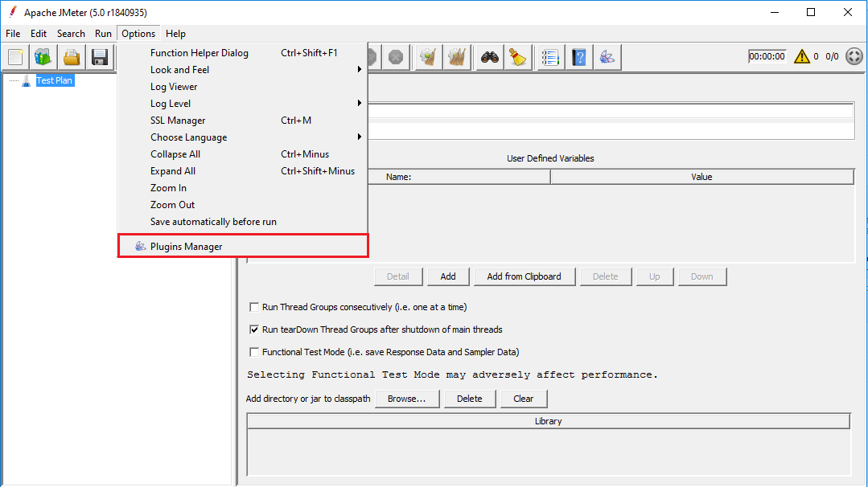Minimize the JMeter window

(x=775, y=12)
